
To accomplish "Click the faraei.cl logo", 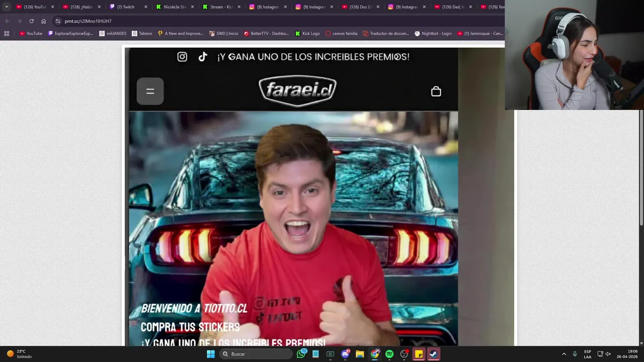I will coord(297,91).
